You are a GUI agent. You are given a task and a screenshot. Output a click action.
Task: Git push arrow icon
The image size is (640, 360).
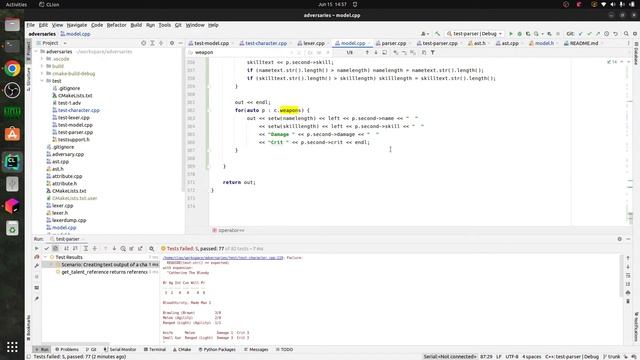tap(598, 34)
